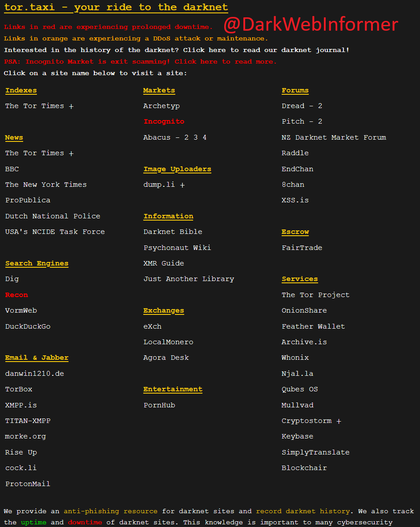Expand the plus next to News Tor Times
The width and height of the screenshot is (420, 527).
(71, 153)
